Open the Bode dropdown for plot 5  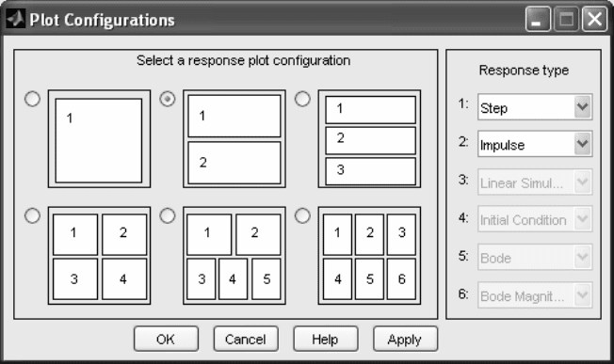click(535, 258)
